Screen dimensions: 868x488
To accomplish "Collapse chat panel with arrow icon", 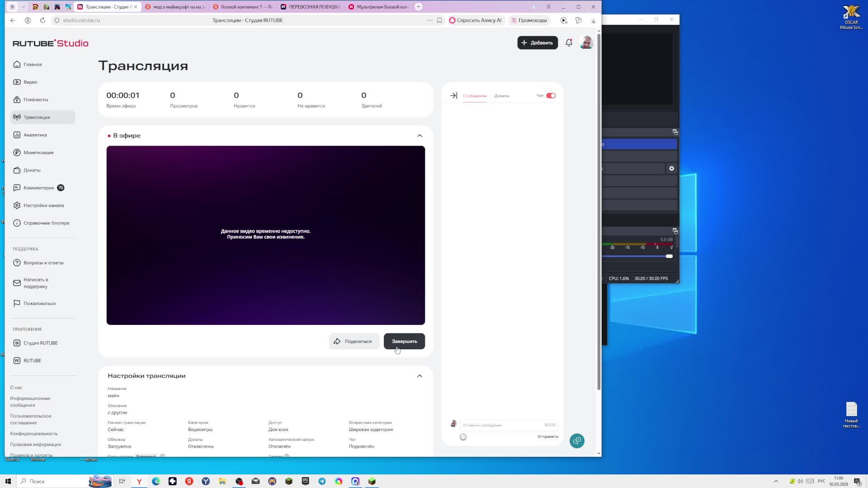I will tap(453, 95).
